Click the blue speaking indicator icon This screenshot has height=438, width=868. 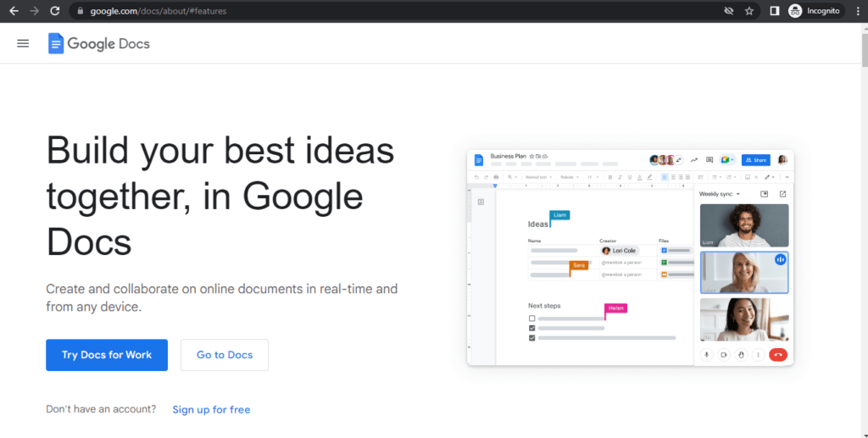(x=781, y=259)
